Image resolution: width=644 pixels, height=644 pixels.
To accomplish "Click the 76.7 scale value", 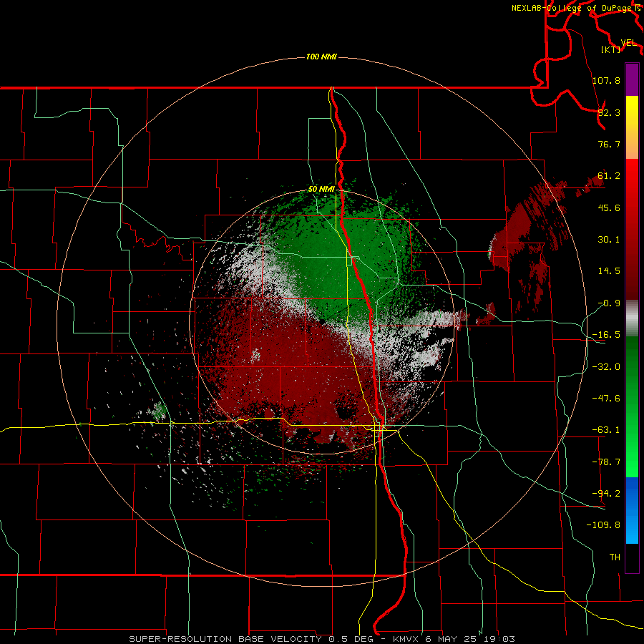I will (609, 144).
